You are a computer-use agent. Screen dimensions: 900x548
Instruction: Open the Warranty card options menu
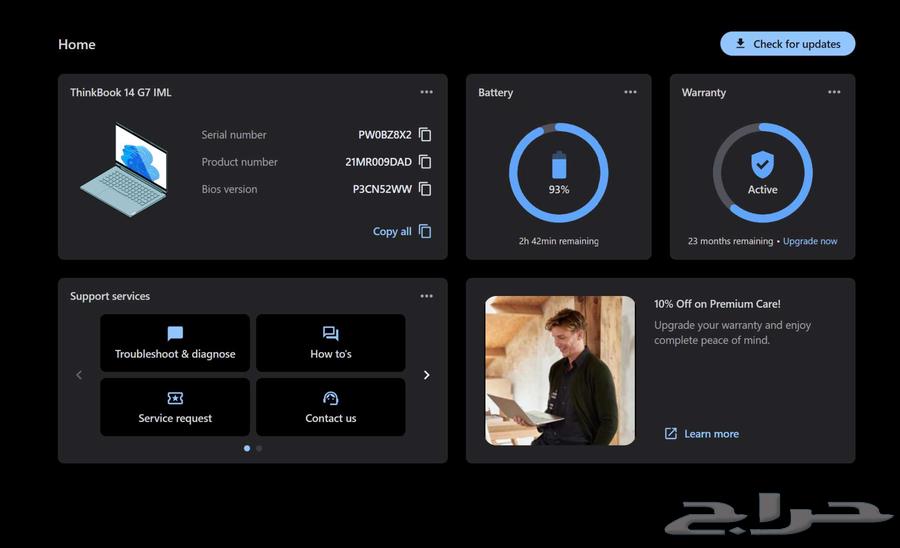(834, 92)
